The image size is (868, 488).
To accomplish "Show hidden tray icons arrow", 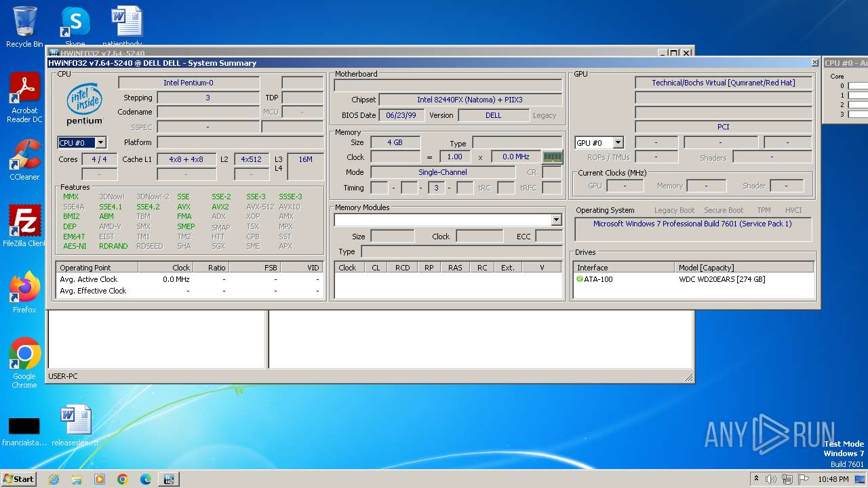I will point(756,479).
